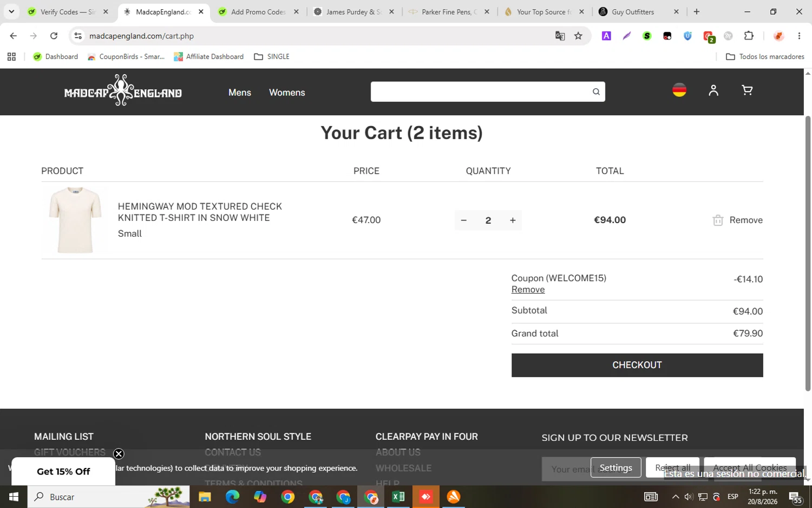Increase quantity with the plus button
812x508 pixels.
[x=513, y=220]
